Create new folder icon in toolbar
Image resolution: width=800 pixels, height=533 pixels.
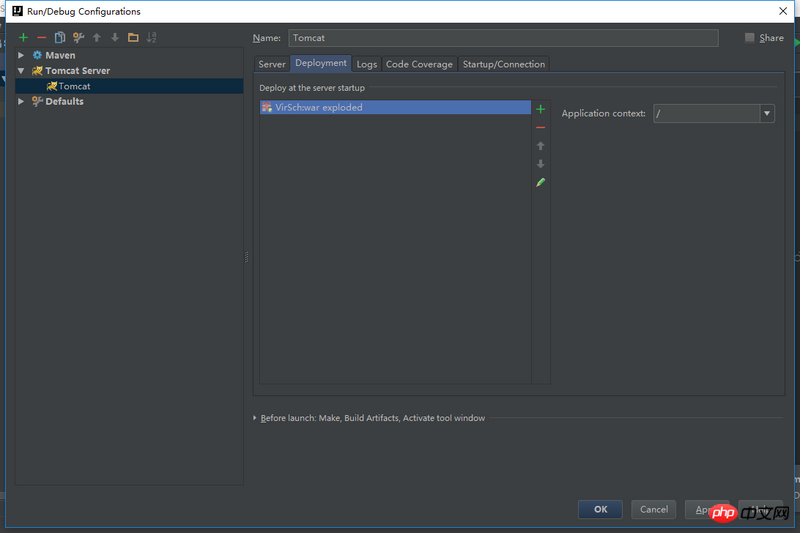click(133, 37)
